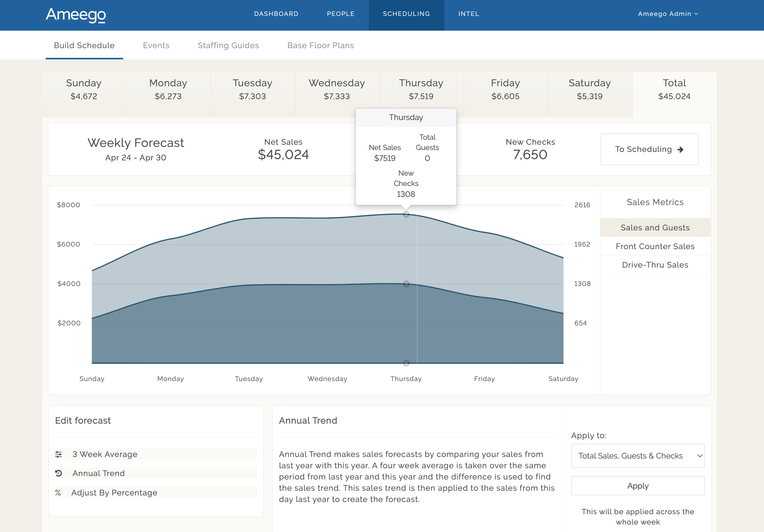Select the Sales and Guests metric
This screenshot has height=532, width=764.
(x=655, y=228)
